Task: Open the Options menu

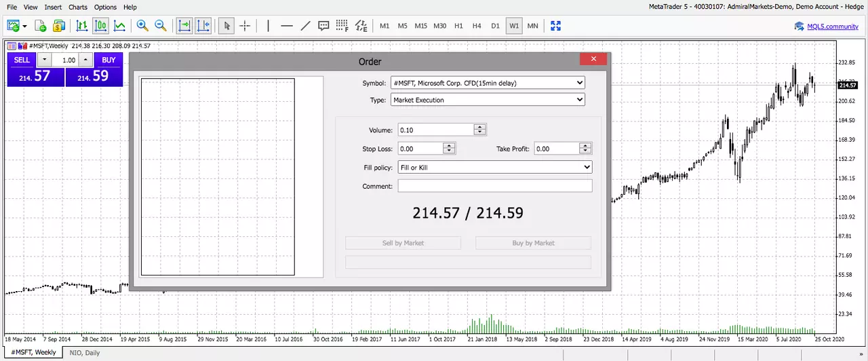Action: pos(106,7)
